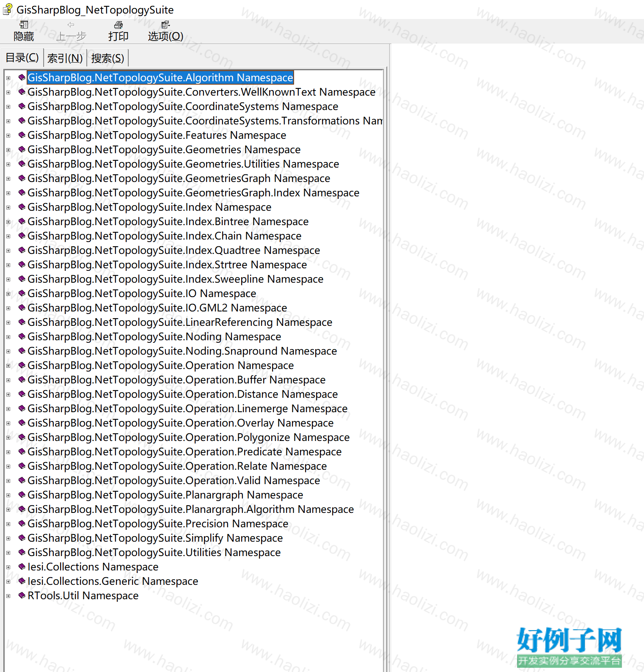Select GisSharpBlog.NetTopologySuite.Features Namespace text
This screenshot has height=672, width=644.
[x=157, y=135]
